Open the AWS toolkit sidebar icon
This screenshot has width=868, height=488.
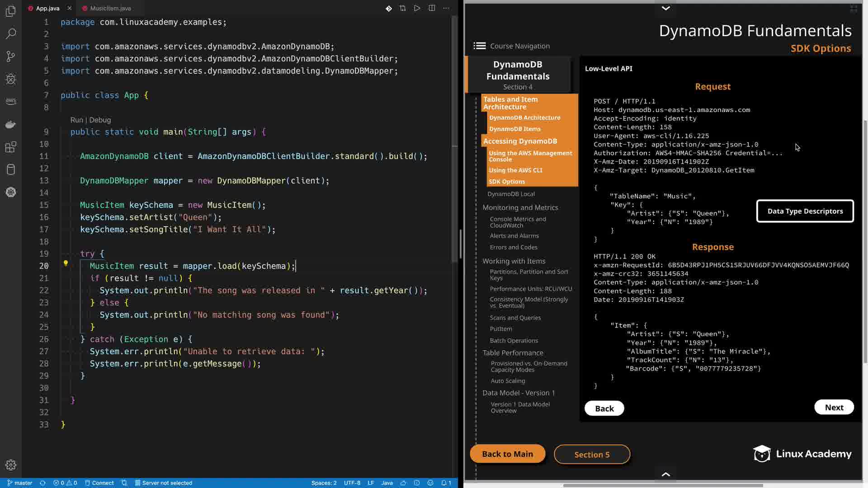click(x=11, y=101)
